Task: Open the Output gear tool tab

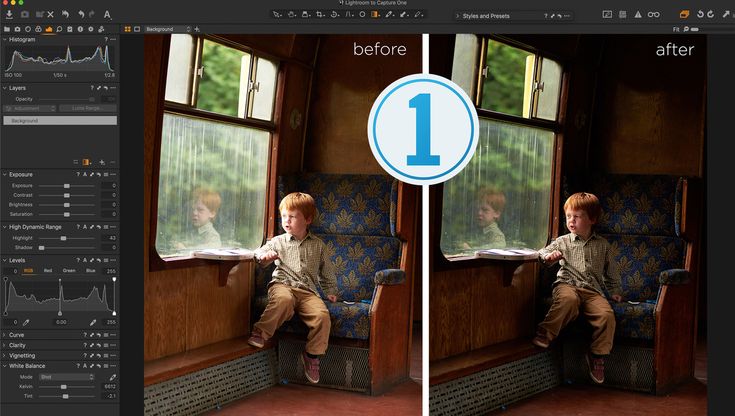Action: 90,29
